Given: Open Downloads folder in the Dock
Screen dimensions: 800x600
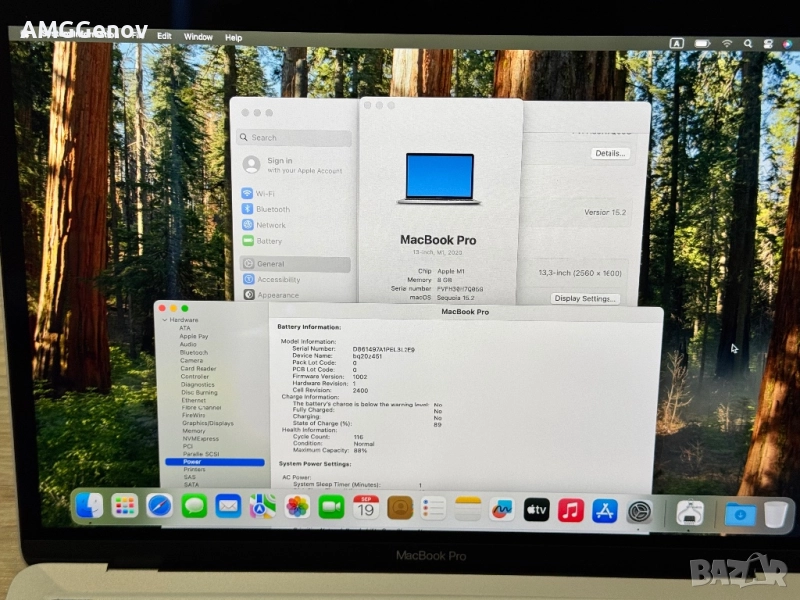Looking at the screenshot, I should point(740,514).
